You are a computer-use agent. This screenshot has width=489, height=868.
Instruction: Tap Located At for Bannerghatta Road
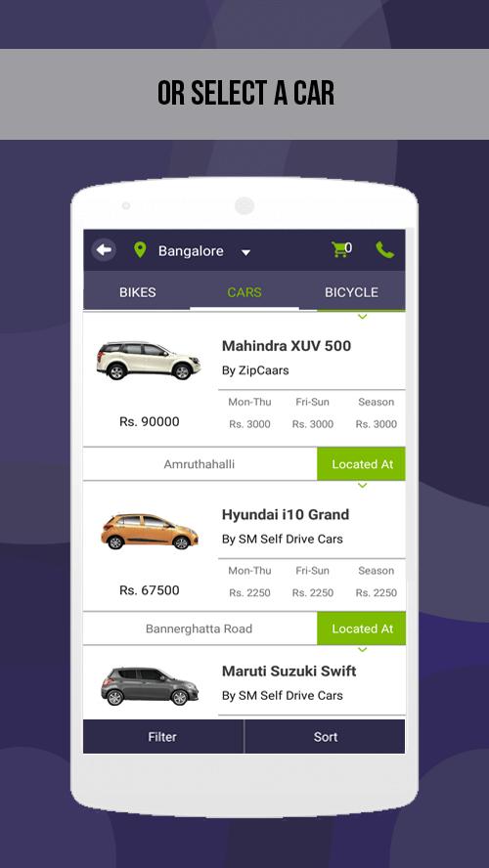362,629
